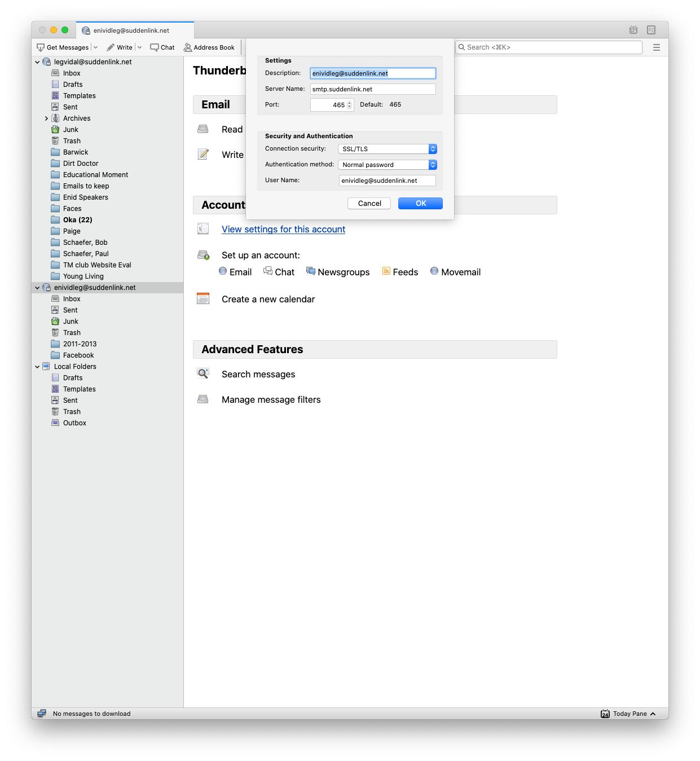
Task: Click the tasks tab icon at top right
Action: (x=651, y=30)
